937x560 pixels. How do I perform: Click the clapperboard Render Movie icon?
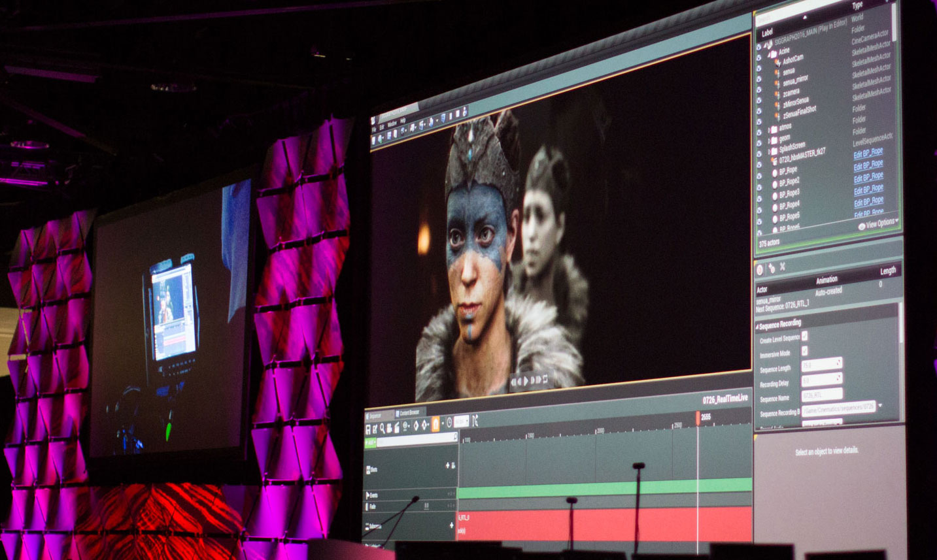tap(397, 428)
